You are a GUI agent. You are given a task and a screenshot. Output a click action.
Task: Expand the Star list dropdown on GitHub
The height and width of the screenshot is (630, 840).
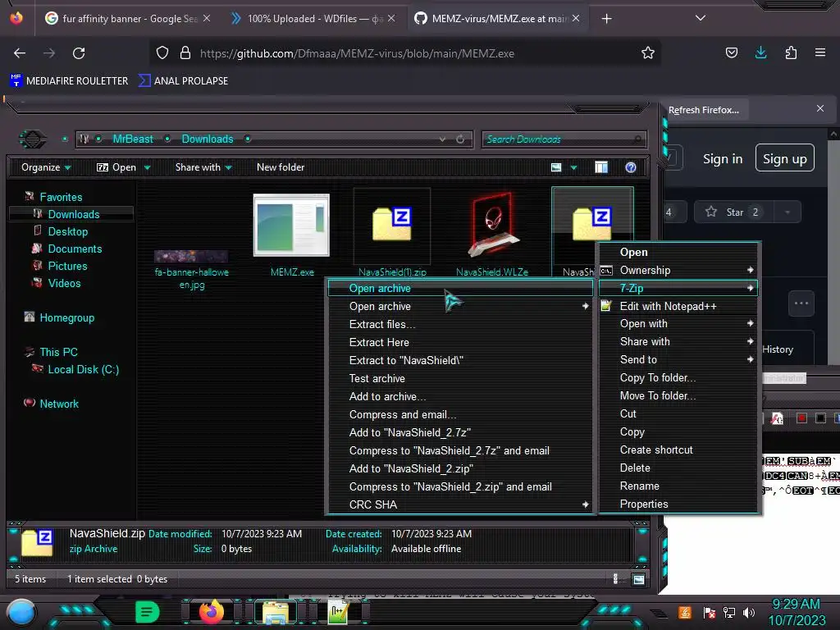click(787, 212)
